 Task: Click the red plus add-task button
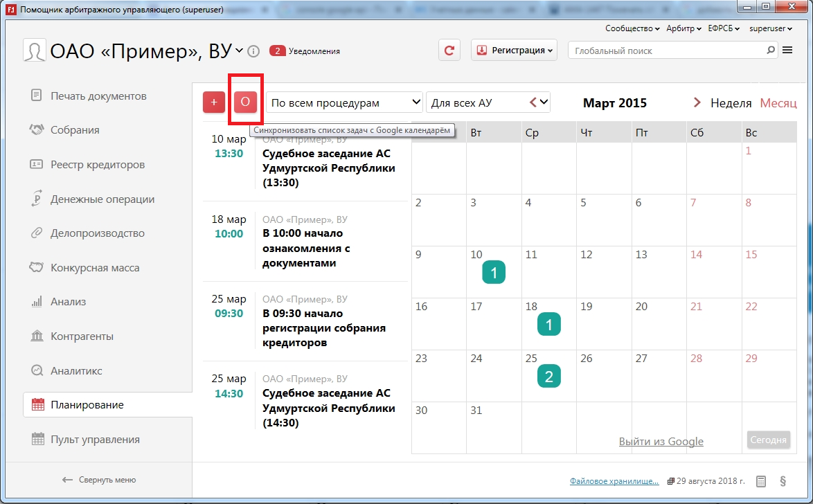pos(214,102)
